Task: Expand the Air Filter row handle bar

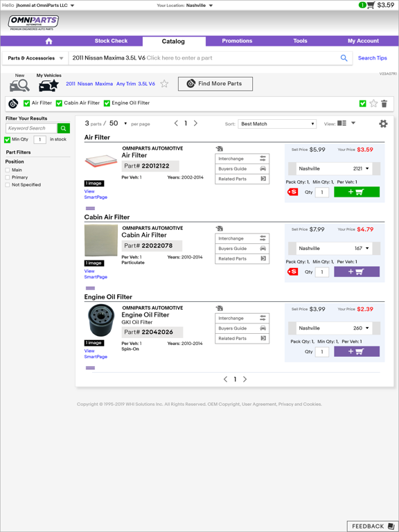Action: (90, 209)
